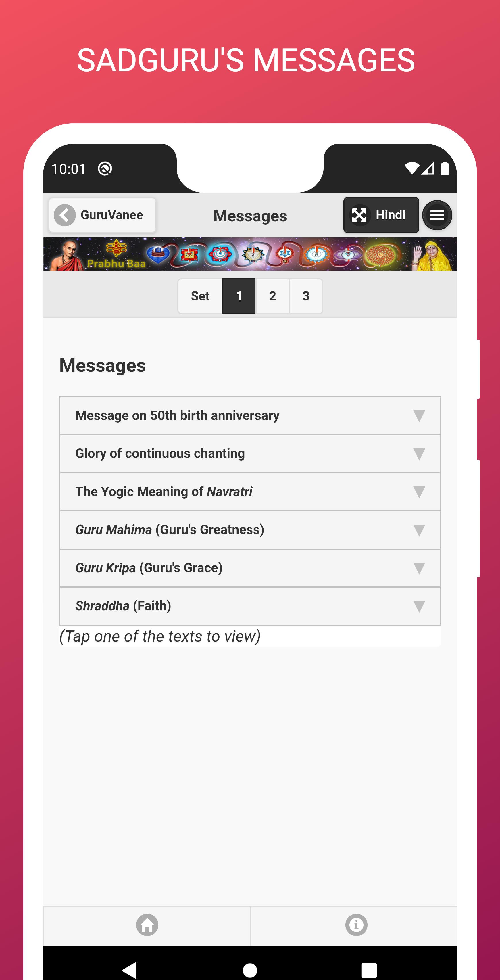500x980 pixels.
Task: Expand Glory of continuous chanting
Action: pos(250,453)
